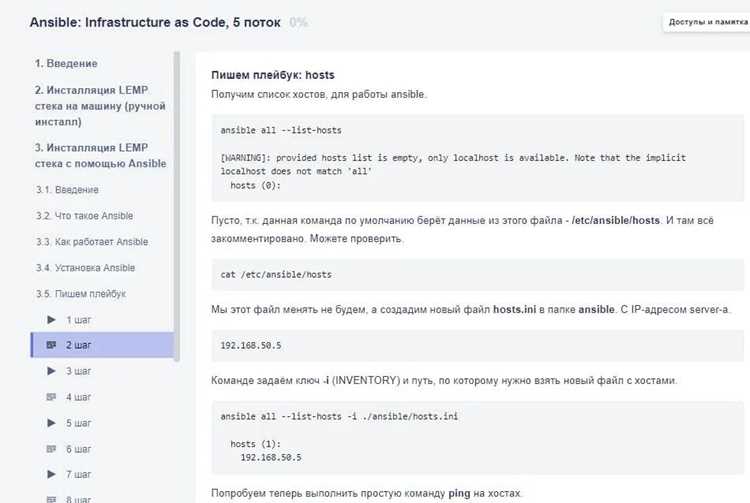
Task: Open step labeled 7 шаг
Action: tap(78, 474)
